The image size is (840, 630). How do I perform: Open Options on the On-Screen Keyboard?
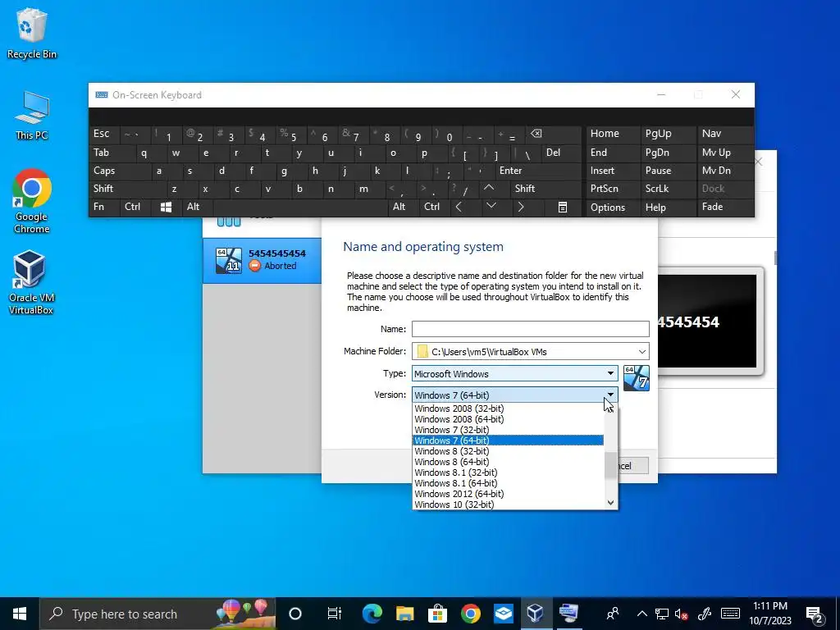point(612,208)
